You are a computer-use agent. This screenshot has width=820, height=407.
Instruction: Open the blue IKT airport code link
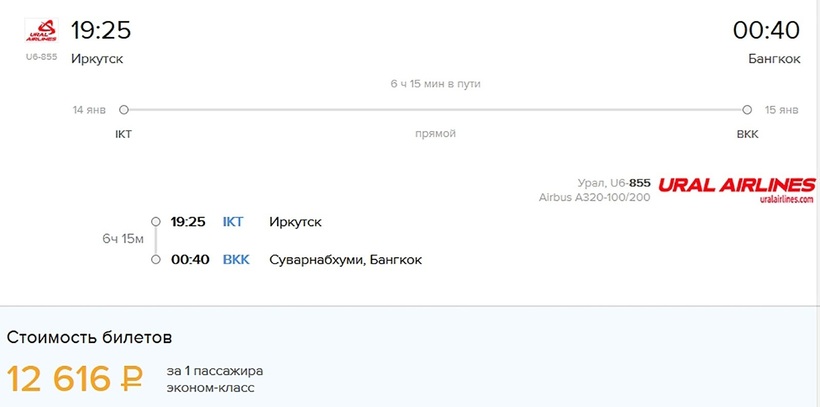tap(233, 222)
